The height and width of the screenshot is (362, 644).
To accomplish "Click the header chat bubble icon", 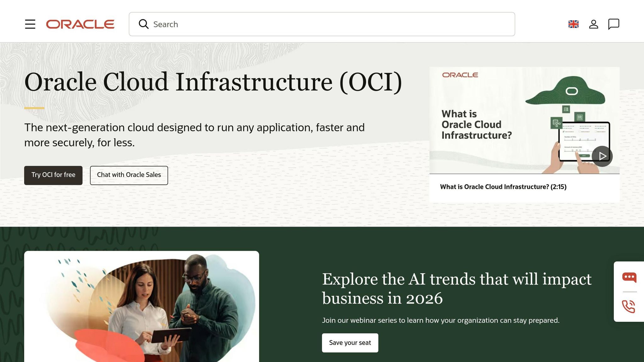I will coord(613,24).
